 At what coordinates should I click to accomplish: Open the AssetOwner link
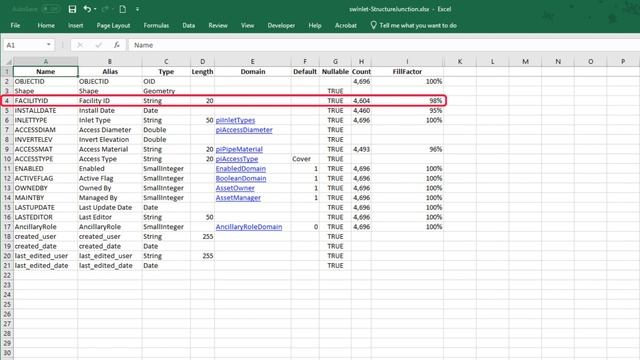coord(235,188)
